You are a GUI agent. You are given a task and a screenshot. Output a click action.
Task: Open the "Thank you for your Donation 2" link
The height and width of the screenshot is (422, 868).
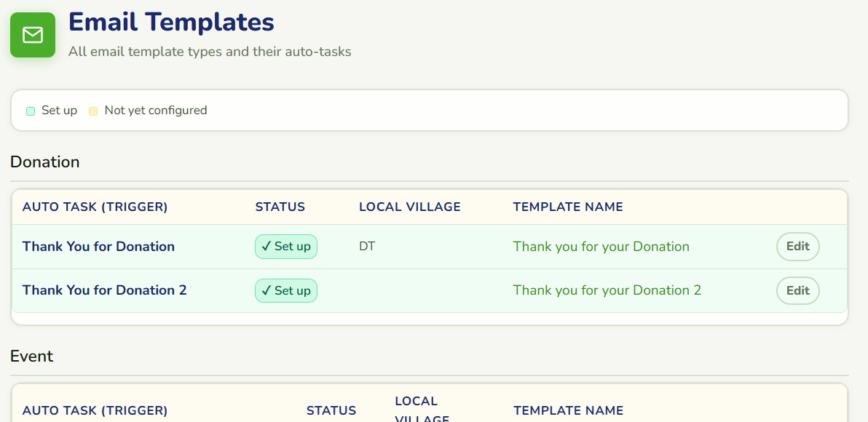pyautogui.click(x=607, y=290)
